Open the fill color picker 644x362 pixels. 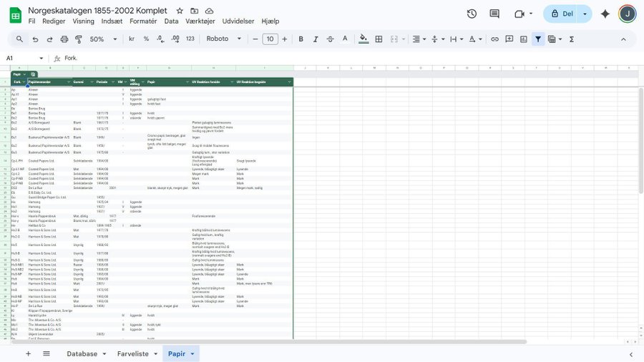tap(364, 39)
